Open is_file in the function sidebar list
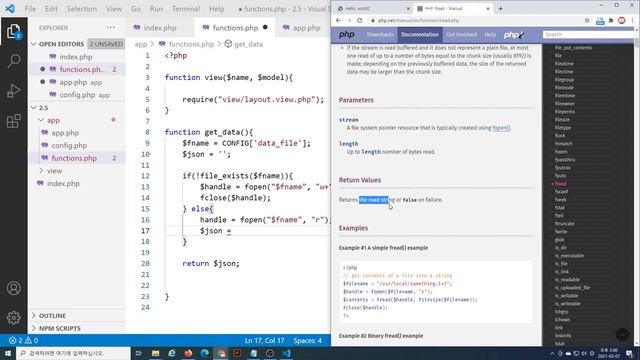Viewport: 640px width, 360px height. tap(561, 264)
